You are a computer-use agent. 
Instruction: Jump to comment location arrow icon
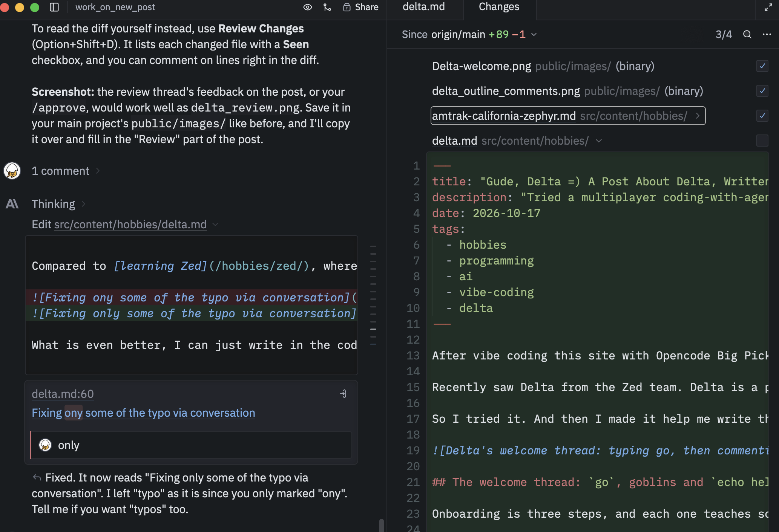tap(343, 394)
